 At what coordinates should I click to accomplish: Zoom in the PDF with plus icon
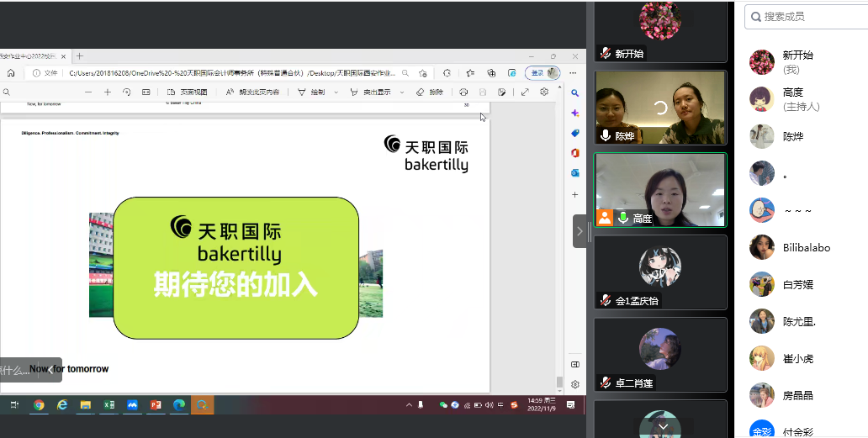point(108,92)
